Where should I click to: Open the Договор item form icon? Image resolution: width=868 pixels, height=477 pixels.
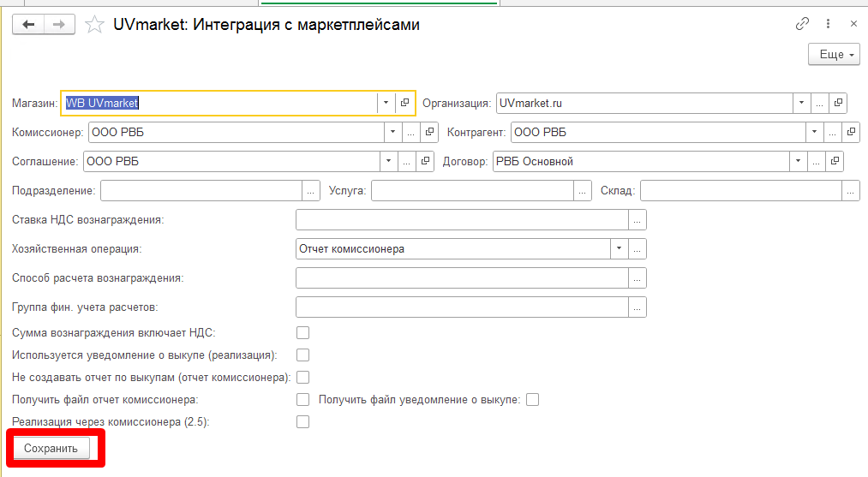coord(835,162)
